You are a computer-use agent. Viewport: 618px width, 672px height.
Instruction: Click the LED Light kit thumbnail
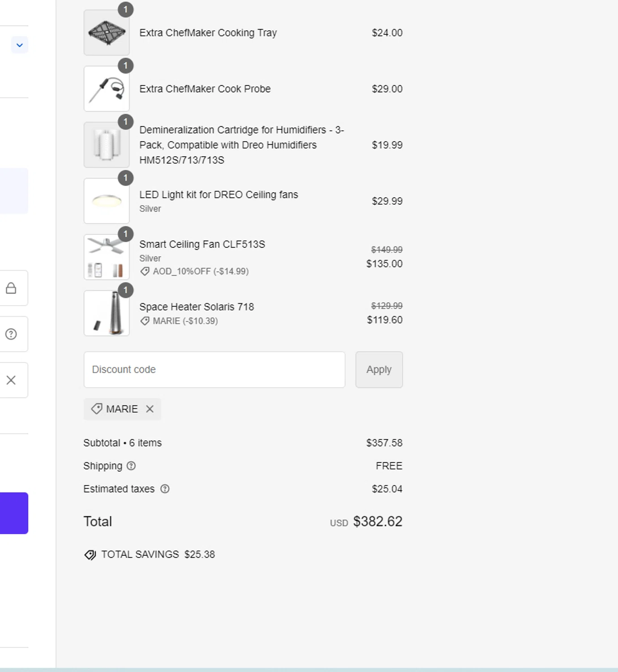click(107, 201)
